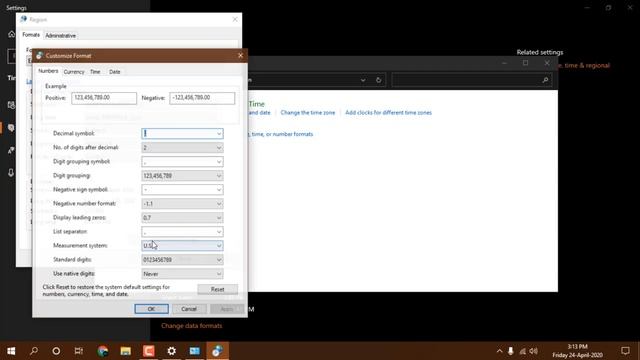Refresh the Control Panel address bar
The height and width of the screenshot is (360, 640).
coord(378,80)
